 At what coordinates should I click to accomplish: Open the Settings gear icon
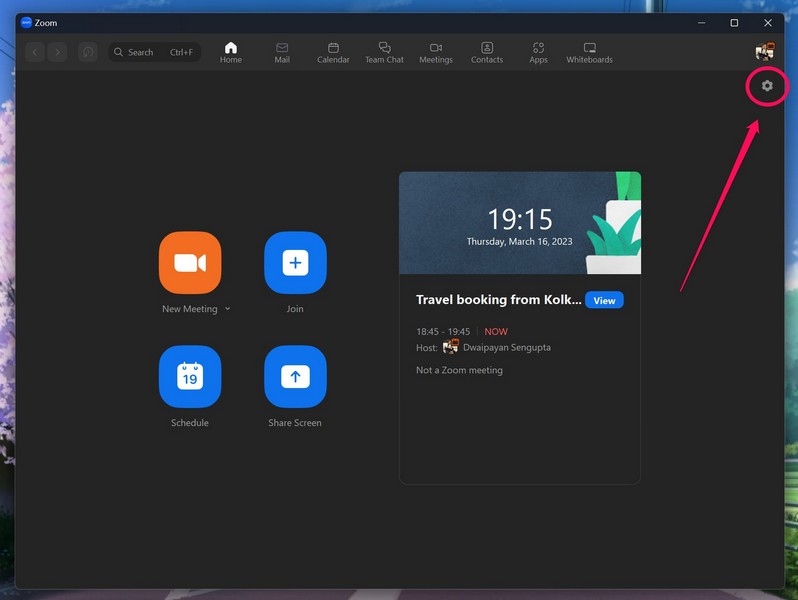pyautogui.click(x=767, y=87)
